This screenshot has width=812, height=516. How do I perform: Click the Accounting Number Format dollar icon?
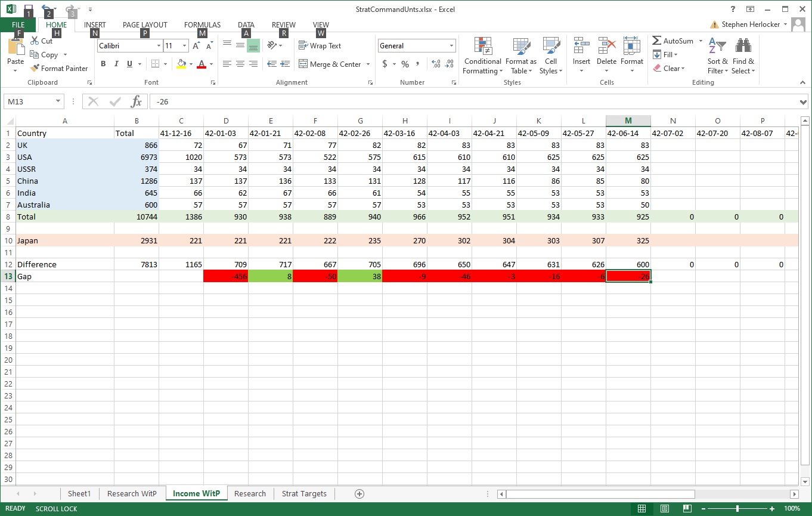click(x=385, y=64)
